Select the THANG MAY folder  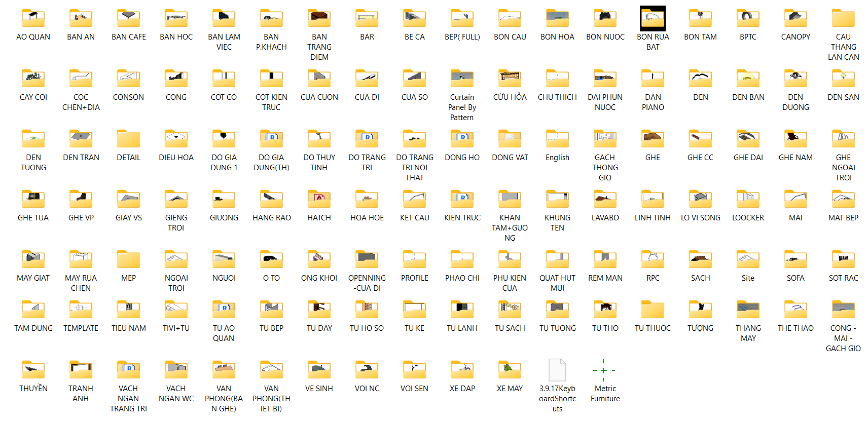point(748,310)
